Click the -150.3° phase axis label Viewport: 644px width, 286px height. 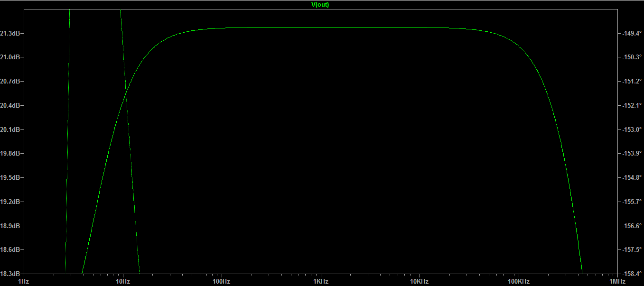coord(632,57)
